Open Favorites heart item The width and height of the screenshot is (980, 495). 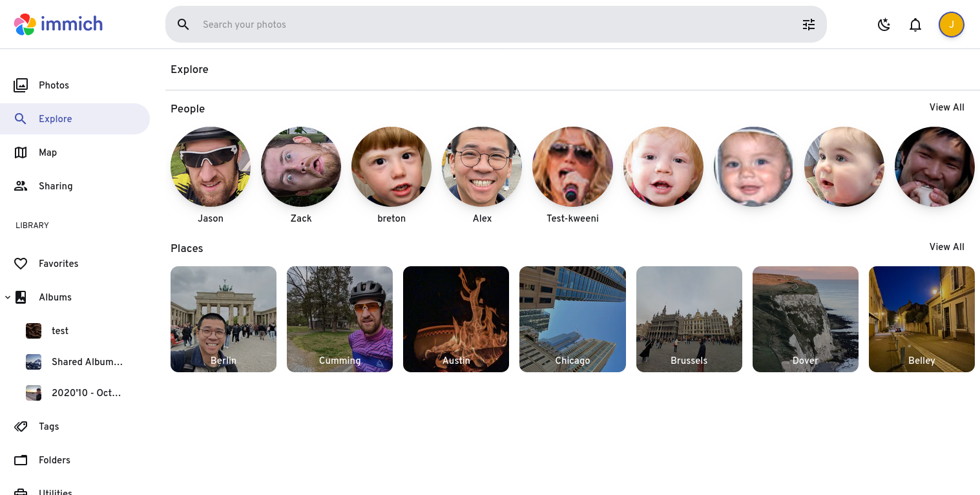click(x=58, y=264)
